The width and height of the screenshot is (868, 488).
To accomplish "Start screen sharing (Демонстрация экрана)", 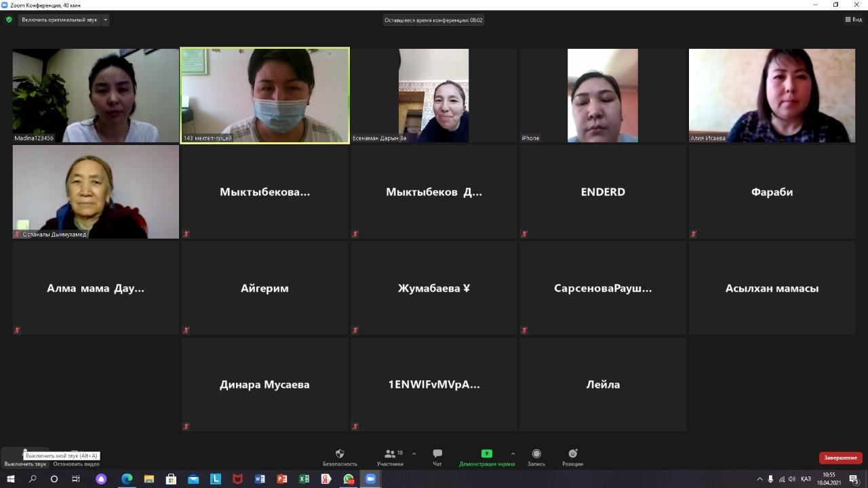I will tap(486, 457).
